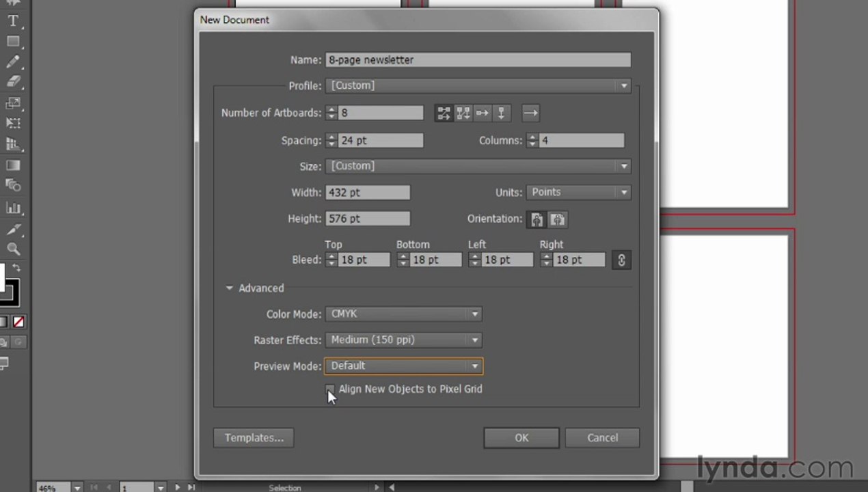Screen dimensions: 868x492
Task: Click the Height field
Action: click(x=368, y=219)
